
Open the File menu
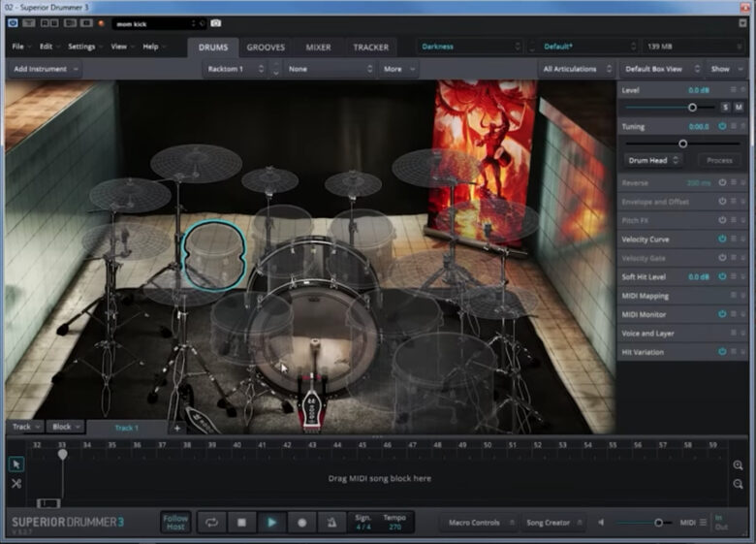coord(21,47)
